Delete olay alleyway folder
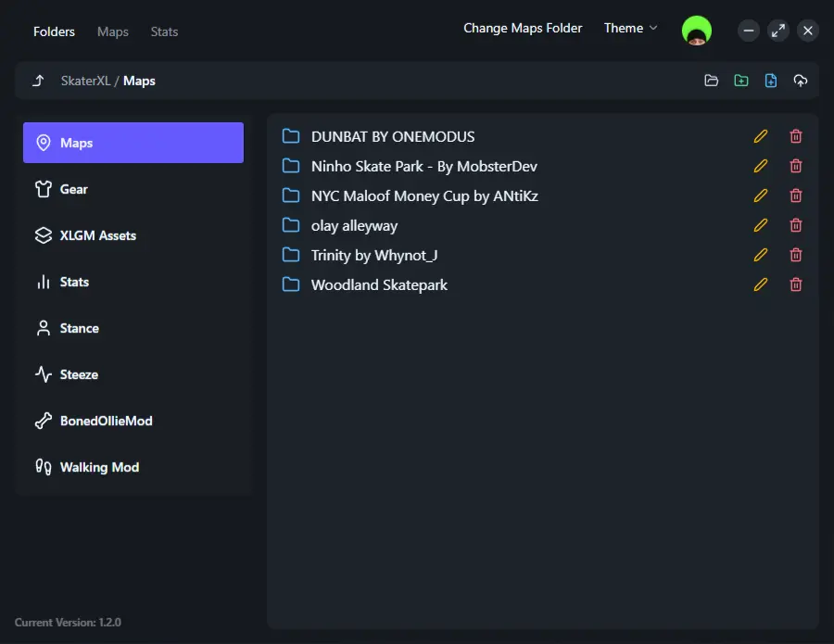Viewport: 834px width, 644px height. pos(796,225)
